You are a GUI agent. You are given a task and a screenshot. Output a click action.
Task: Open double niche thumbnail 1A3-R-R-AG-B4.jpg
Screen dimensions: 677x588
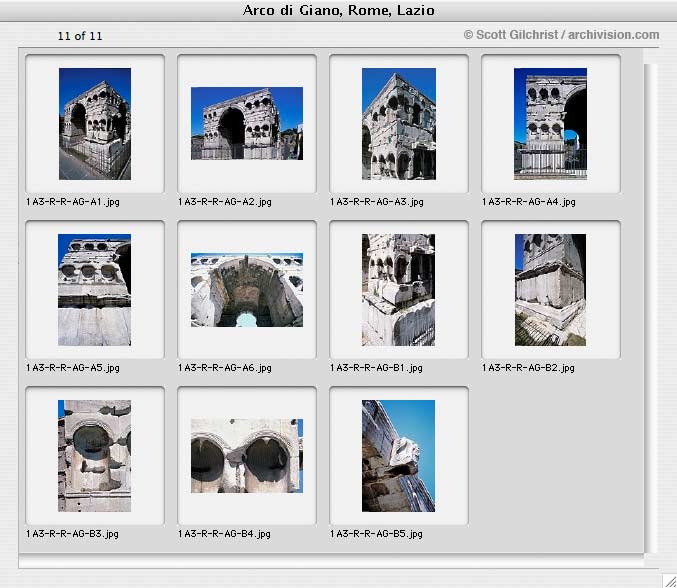pos(247,456)
